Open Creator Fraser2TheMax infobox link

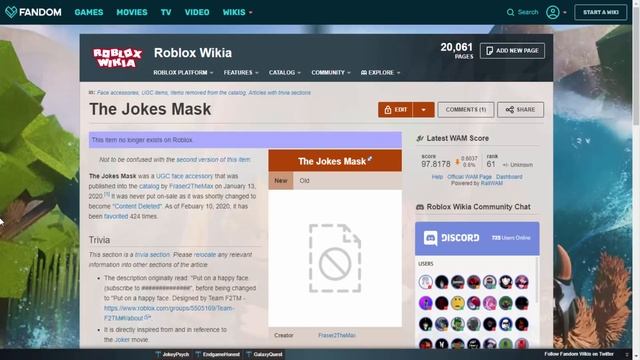coord(337,335)
